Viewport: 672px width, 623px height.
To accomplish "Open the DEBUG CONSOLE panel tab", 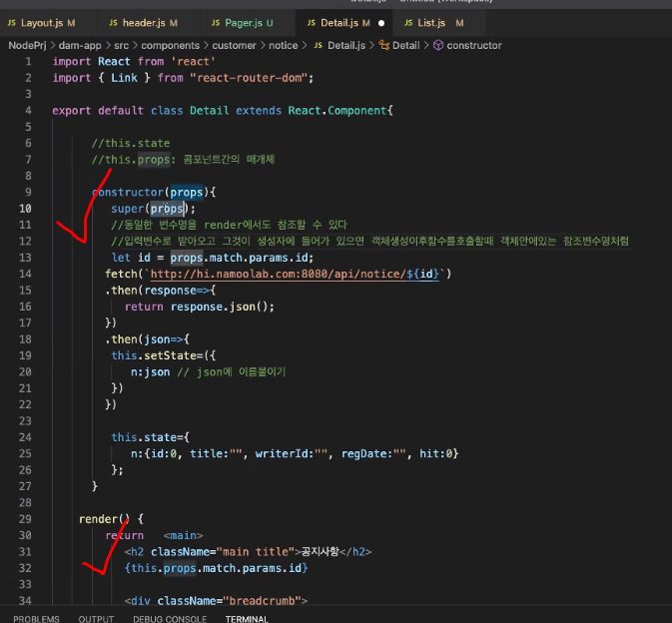I will click(x=170, y=619).
